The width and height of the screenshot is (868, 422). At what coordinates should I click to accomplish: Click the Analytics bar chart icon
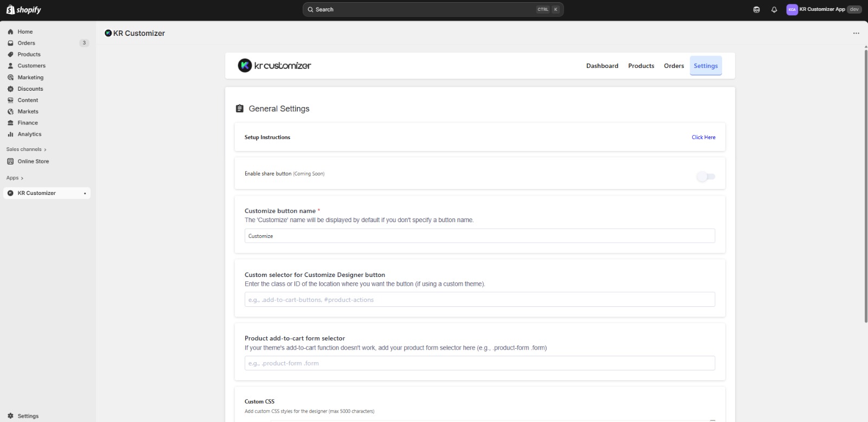pos(10,134)
